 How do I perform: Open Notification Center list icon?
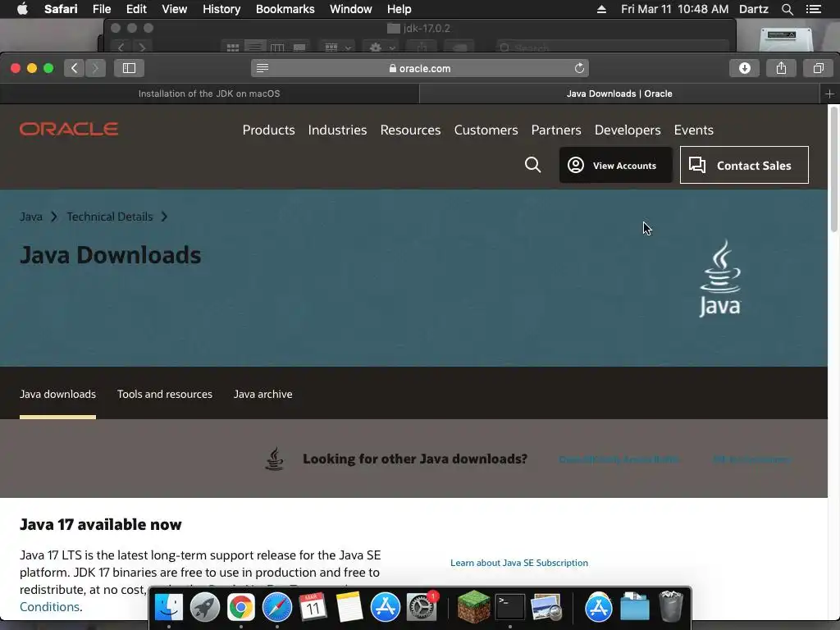[814, 9]
